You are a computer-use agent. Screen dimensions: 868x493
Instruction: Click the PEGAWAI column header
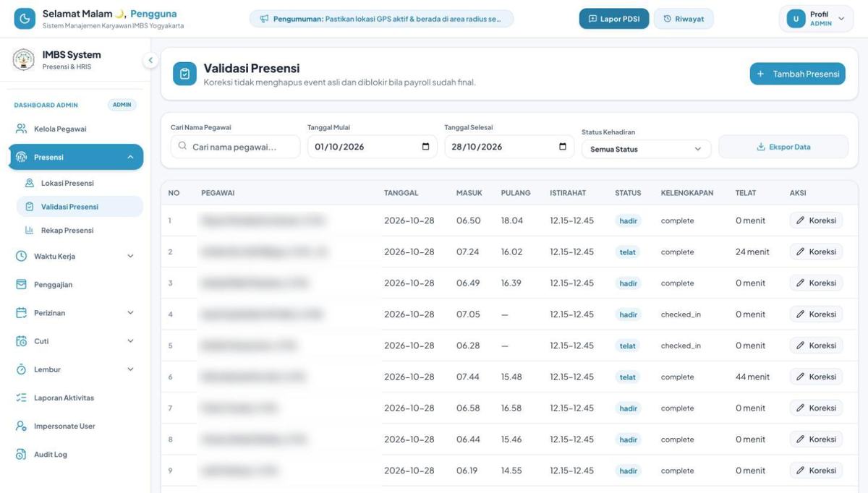pos(218,193)
